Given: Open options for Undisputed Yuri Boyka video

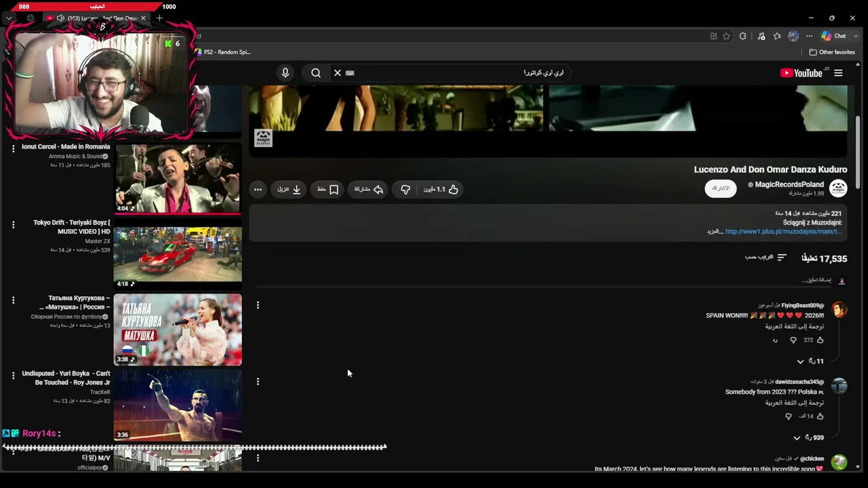Looking at the screenshot, I should [13, 375].
